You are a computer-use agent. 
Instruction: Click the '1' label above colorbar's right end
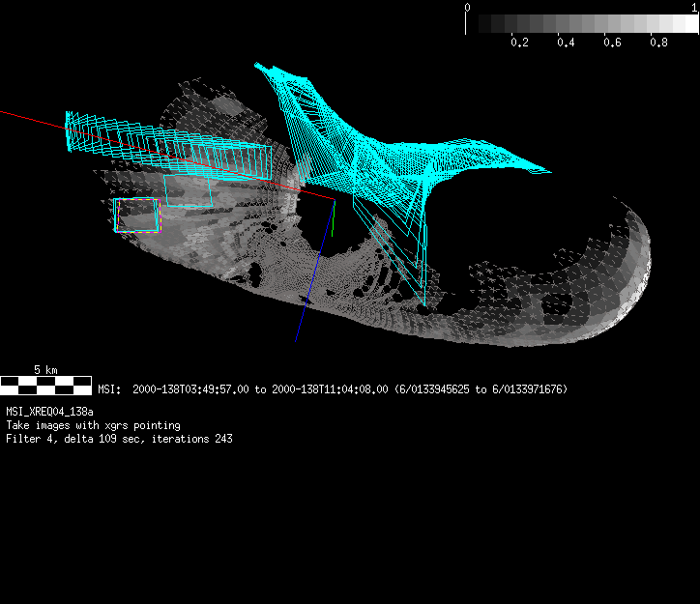click(x=695, y=7)
